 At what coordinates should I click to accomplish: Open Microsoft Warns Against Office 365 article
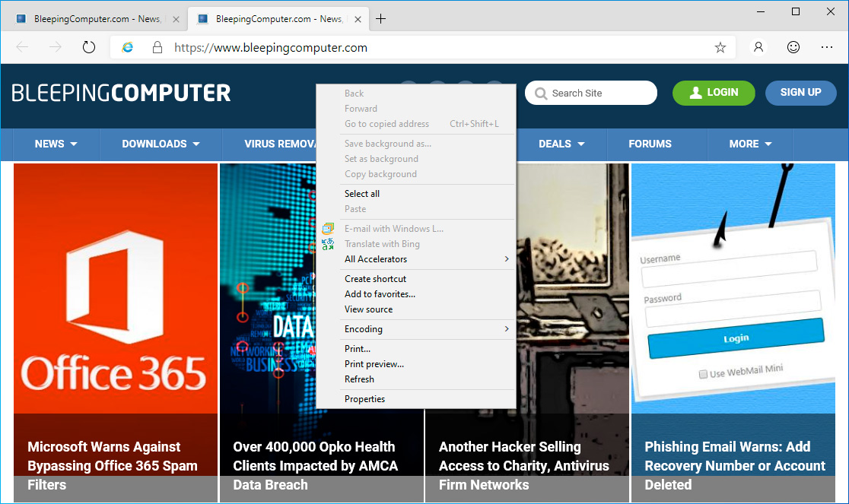pyautogui.click(x=113, y=465)
